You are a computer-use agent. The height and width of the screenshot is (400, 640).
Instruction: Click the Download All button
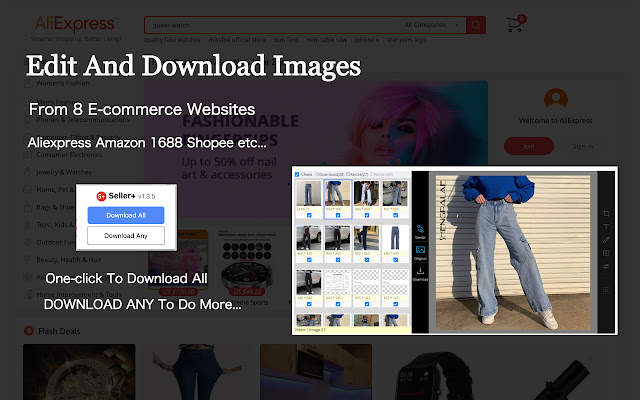pyautogui.click(x=126, y=215)
